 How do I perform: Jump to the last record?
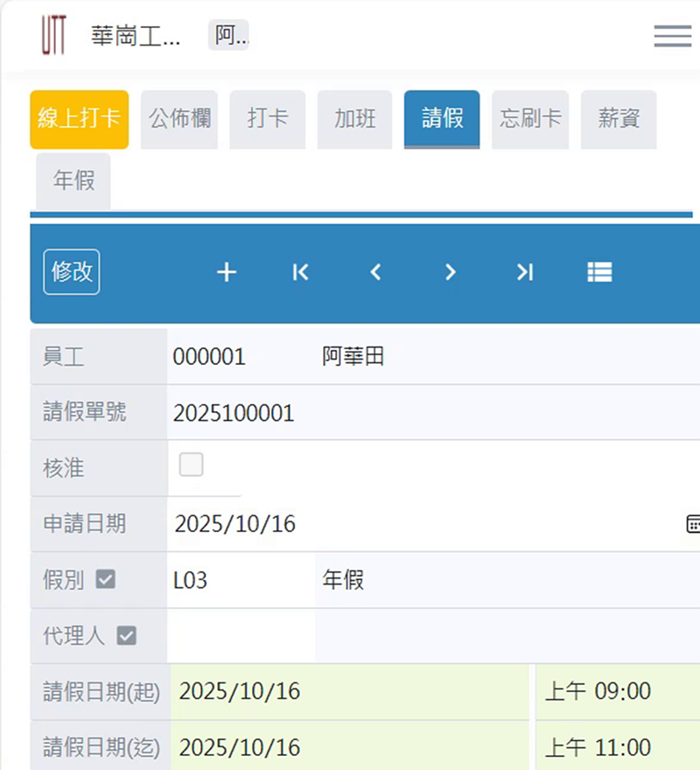525,272
